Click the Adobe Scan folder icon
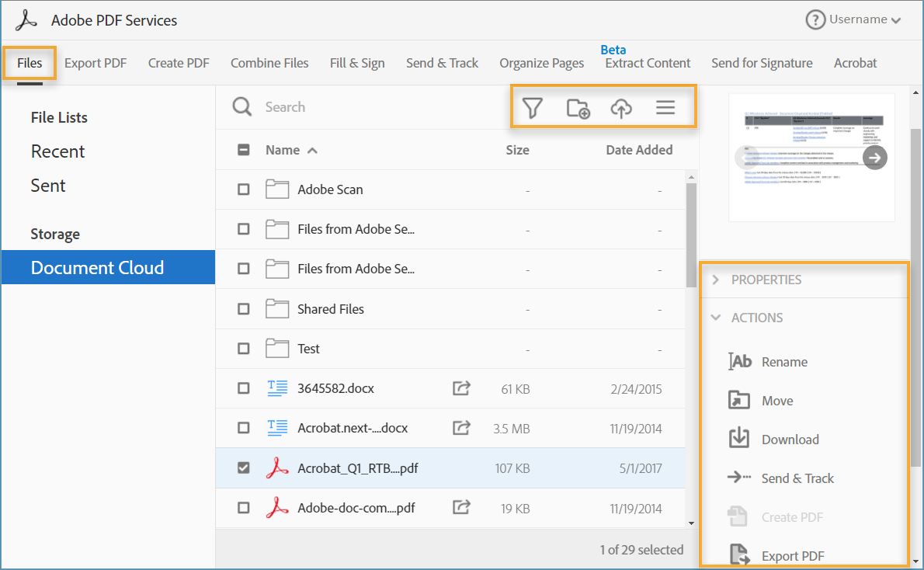This screenshot has height=570, width=924. tap(277, 189)
